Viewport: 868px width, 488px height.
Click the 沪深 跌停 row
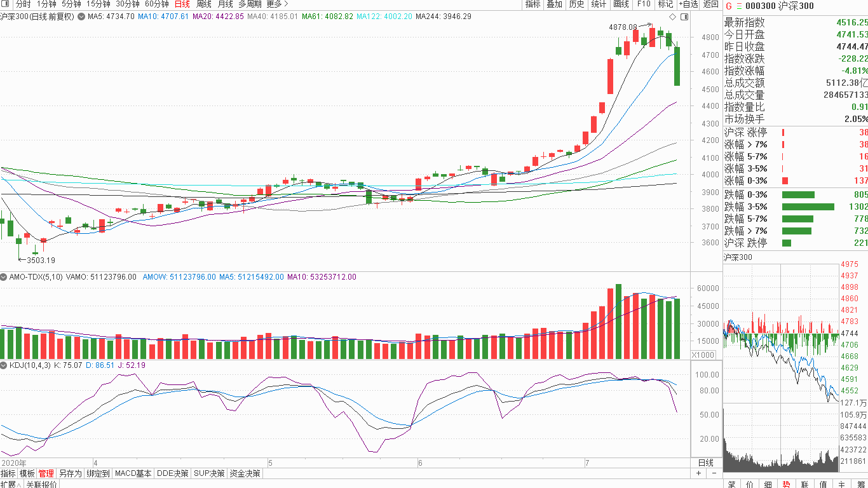click(796, 243)
